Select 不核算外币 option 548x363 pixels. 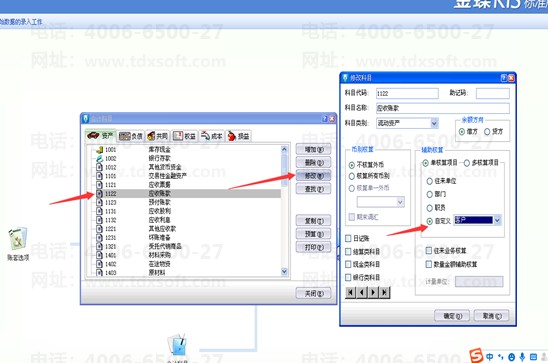[352, 165]
